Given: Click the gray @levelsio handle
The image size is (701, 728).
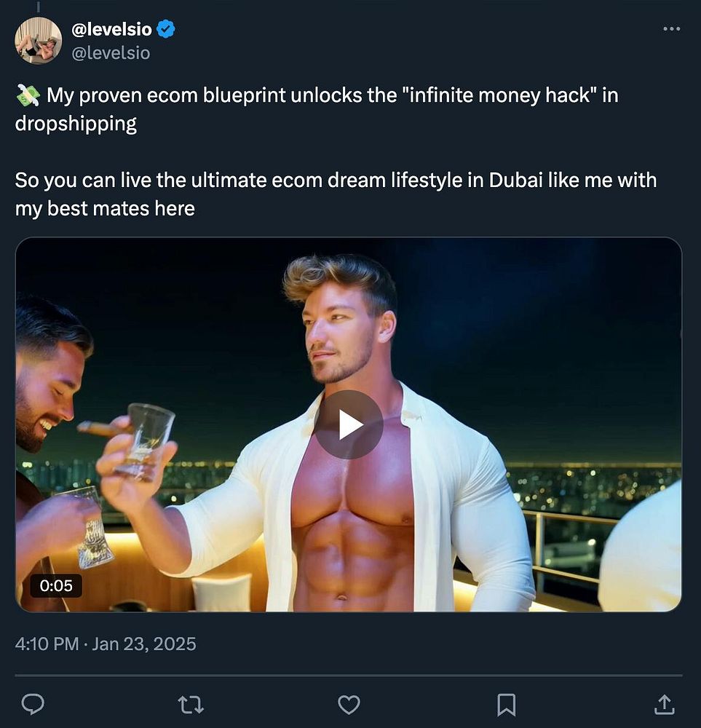Looking at the screenshot, I should (111, 53).
